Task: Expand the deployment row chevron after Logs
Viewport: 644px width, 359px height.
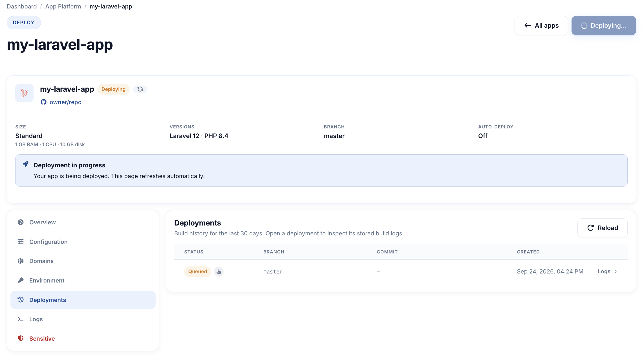Action: pyautogui.click(x=616, y=272)
